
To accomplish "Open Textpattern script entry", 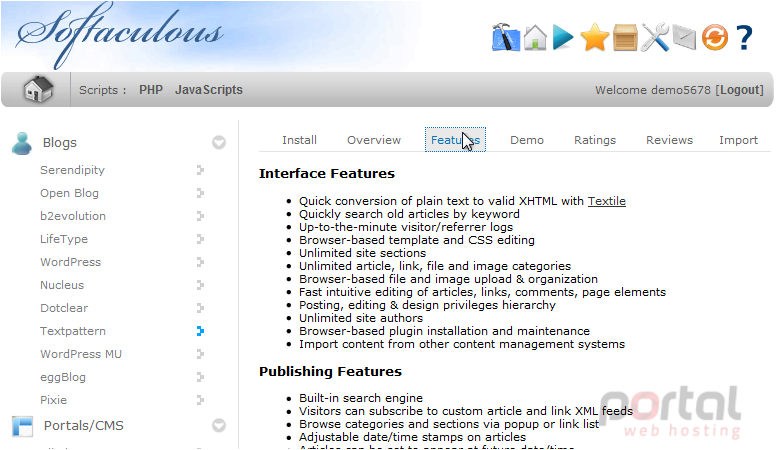I will point(73,331).
